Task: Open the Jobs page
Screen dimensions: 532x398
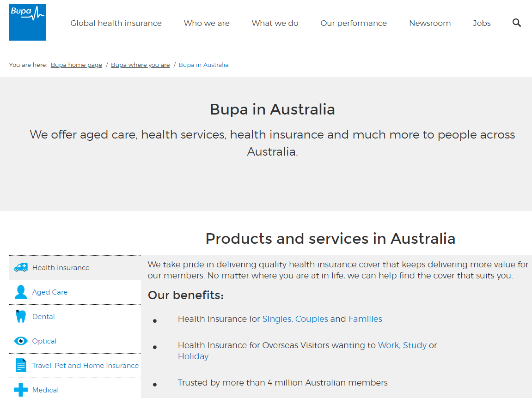Action: [x=482, y=23]
